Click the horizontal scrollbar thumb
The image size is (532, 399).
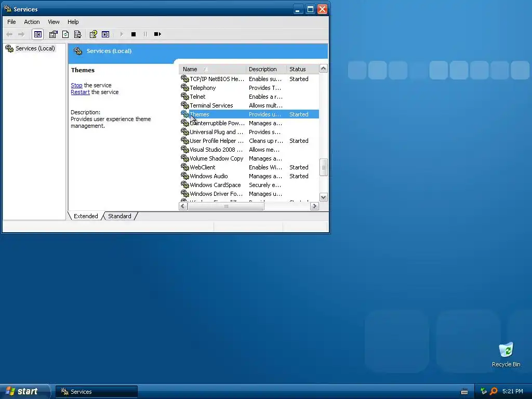pyautogui.click(x=226, y=206)
